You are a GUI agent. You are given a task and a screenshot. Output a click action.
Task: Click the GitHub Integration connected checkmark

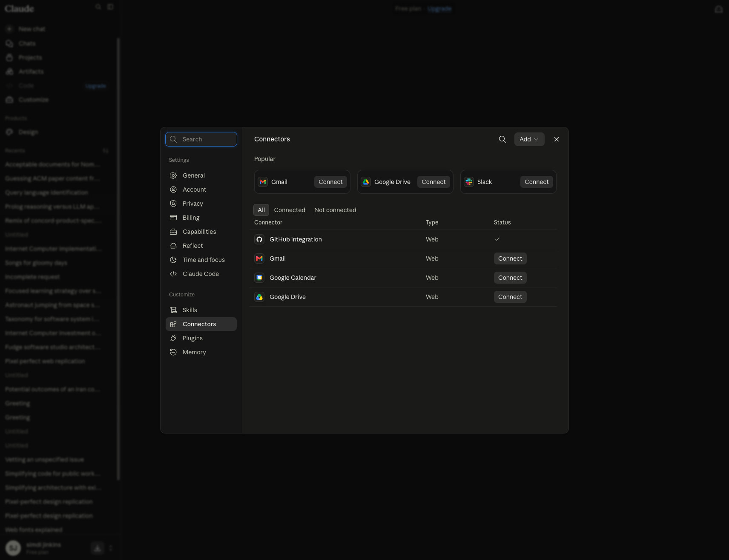click(497, 239)
